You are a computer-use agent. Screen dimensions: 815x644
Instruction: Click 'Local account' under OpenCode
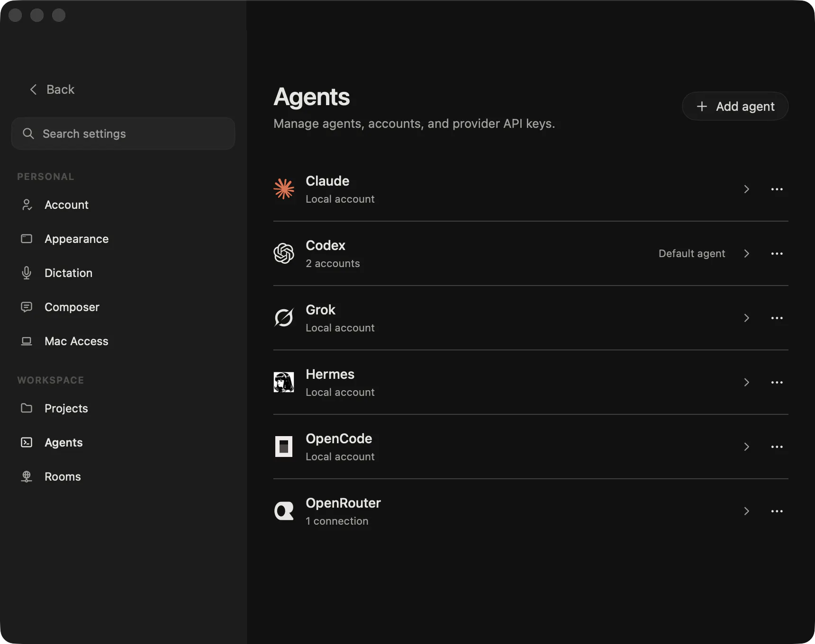(x=340, y=456)
